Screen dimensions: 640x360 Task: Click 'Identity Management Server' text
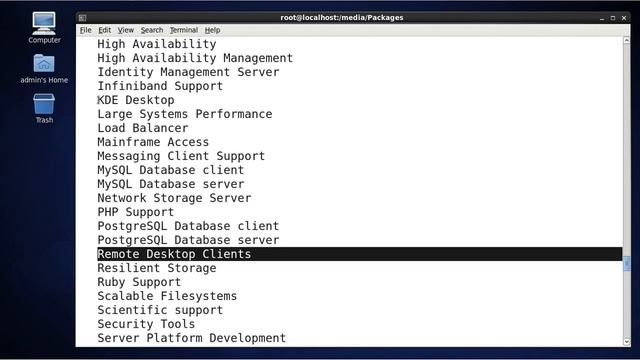click(188, 72)
